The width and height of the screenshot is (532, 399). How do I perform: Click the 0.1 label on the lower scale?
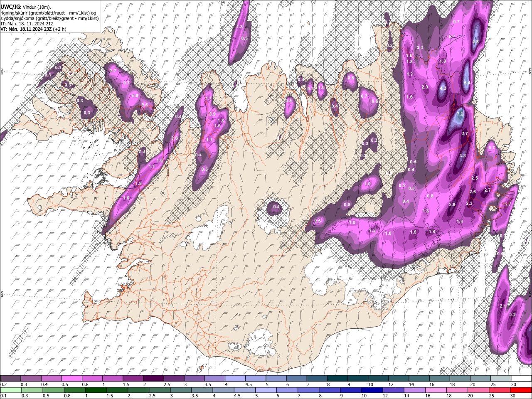[3, 396]
